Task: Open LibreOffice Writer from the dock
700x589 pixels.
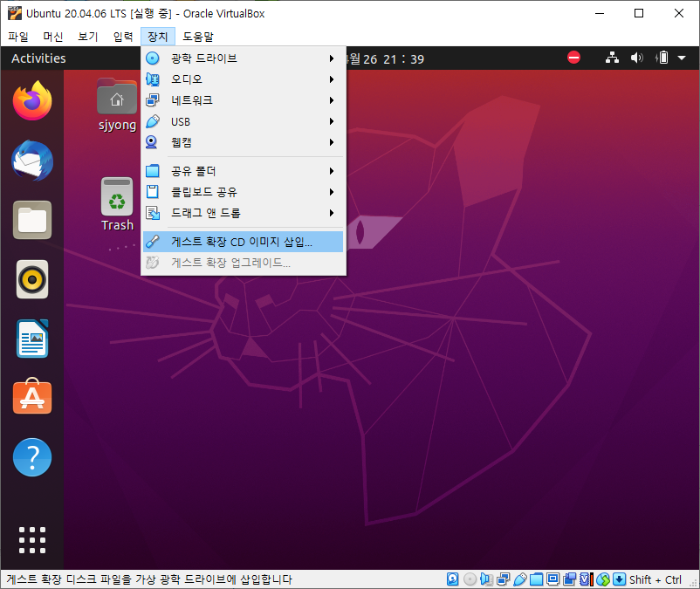Action: click(32, 339)
